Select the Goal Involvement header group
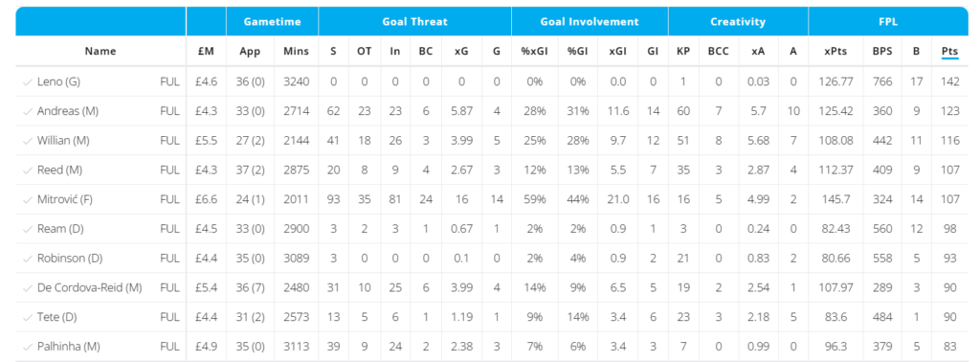 tap(590, 22)
